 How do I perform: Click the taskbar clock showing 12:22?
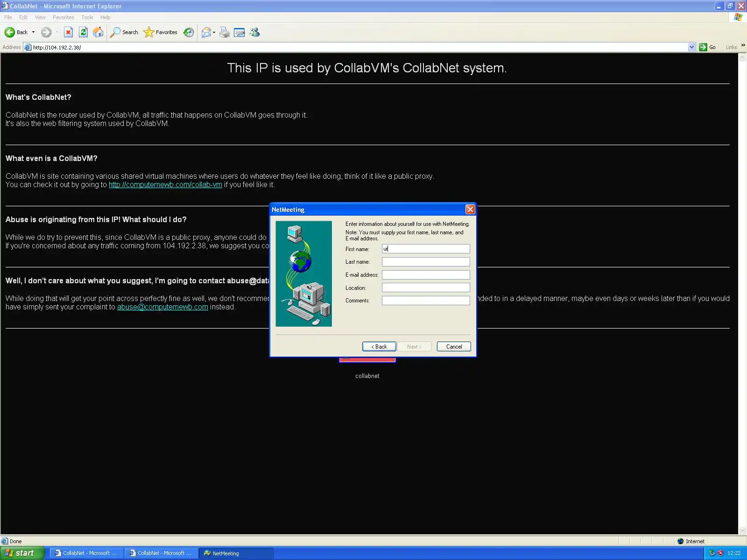point(734,553)
